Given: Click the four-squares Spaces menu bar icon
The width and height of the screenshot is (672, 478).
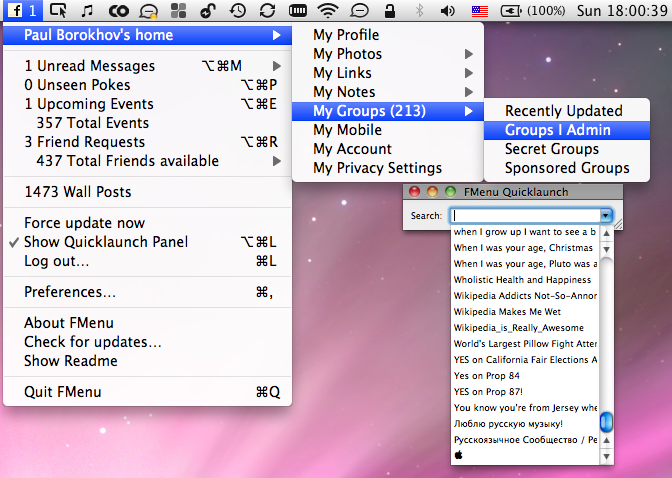Looking at the screenshot, I should click(x=178, y=11).
